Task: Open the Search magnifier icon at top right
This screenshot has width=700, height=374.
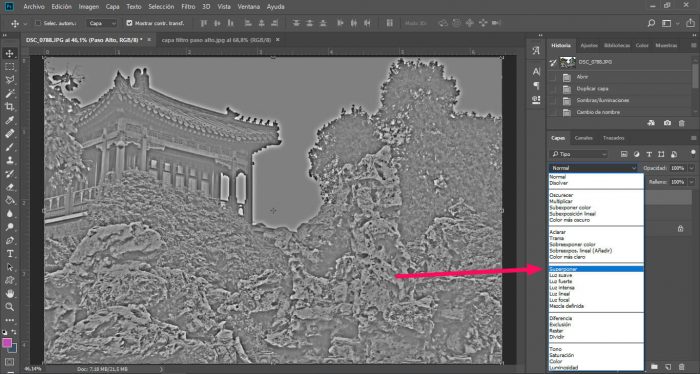Action: pos(651,23)
